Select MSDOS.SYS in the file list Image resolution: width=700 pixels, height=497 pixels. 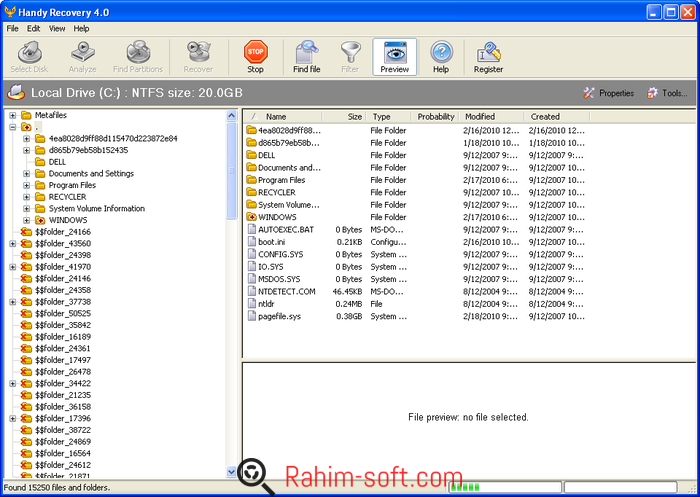click(x=279, y=279)
